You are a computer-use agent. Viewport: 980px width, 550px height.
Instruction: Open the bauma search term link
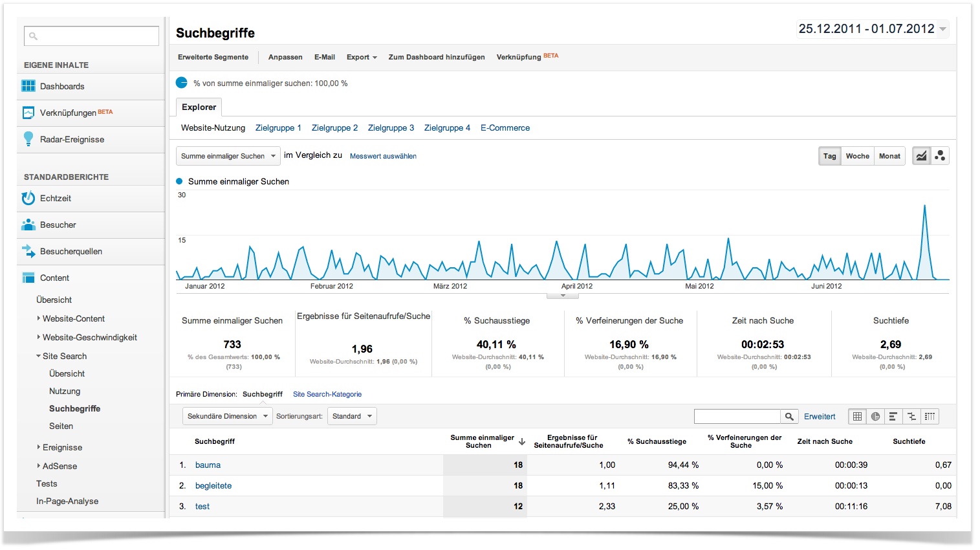click(208, 465)
